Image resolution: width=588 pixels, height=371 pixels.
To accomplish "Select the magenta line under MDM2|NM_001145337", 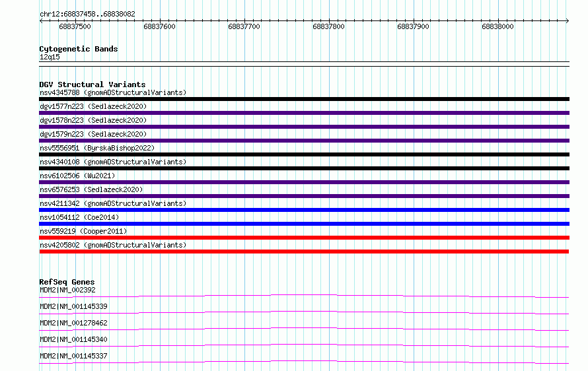I will [304, 362].
